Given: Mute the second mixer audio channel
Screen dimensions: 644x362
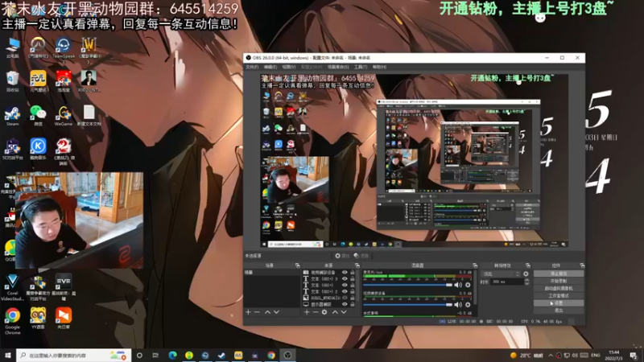Looking at the screenshot, I should [458, 305].
